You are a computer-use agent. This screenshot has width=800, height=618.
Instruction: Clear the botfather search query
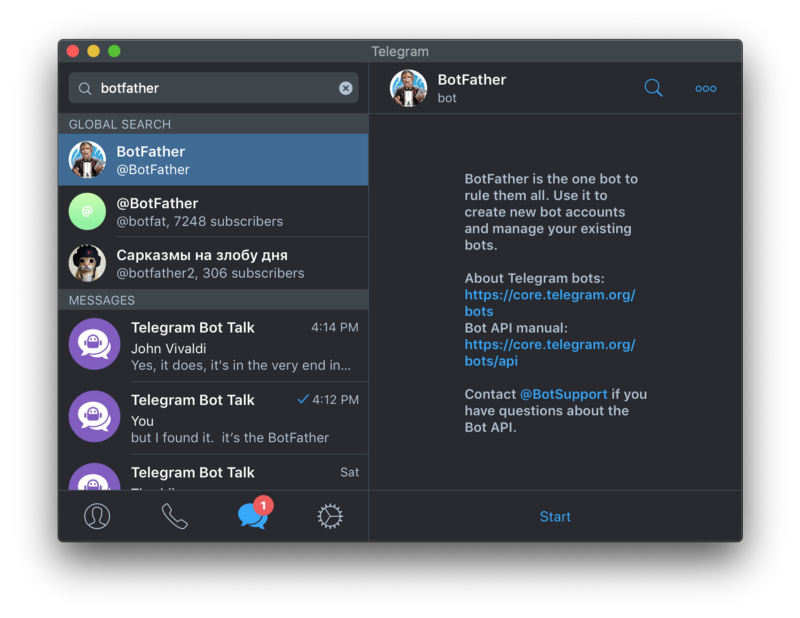point(345,88)
